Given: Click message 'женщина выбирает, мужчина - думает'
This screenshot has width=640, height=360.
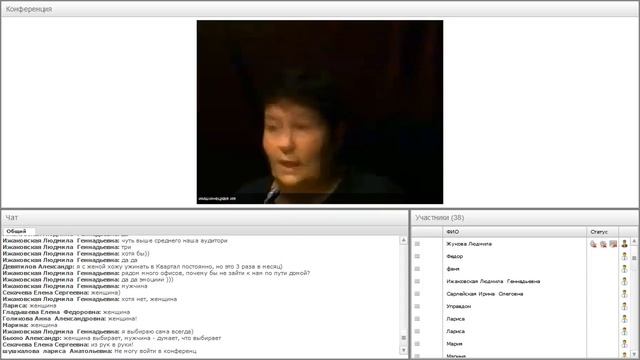Looking at the screenshot, I should click(x=142, y=338).
